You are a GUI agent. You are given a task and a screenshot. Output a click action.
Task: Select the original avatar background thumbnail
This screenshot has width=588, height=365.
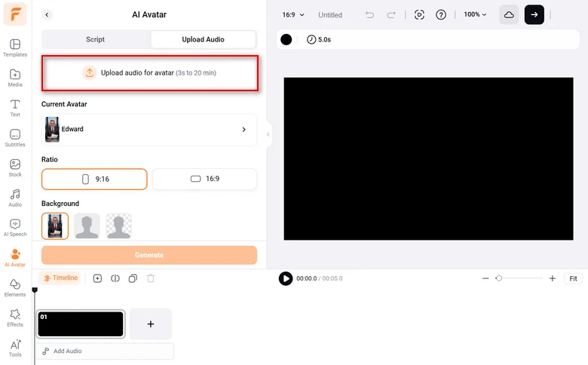pos(55,225)
